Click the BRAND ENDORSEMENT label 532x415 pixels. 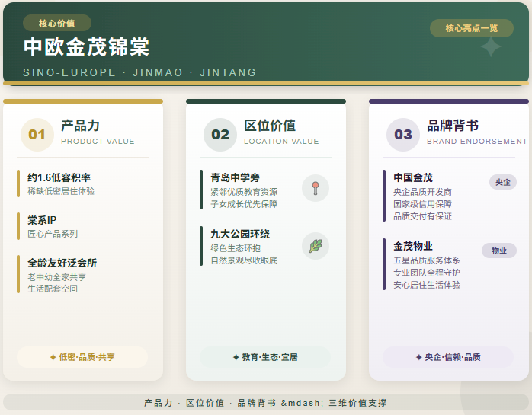click(476, 142)
